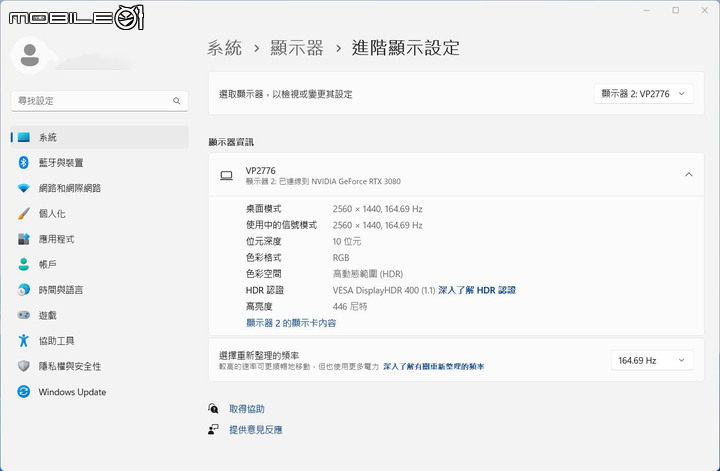Click the search magnifier icon

(177, 101)
